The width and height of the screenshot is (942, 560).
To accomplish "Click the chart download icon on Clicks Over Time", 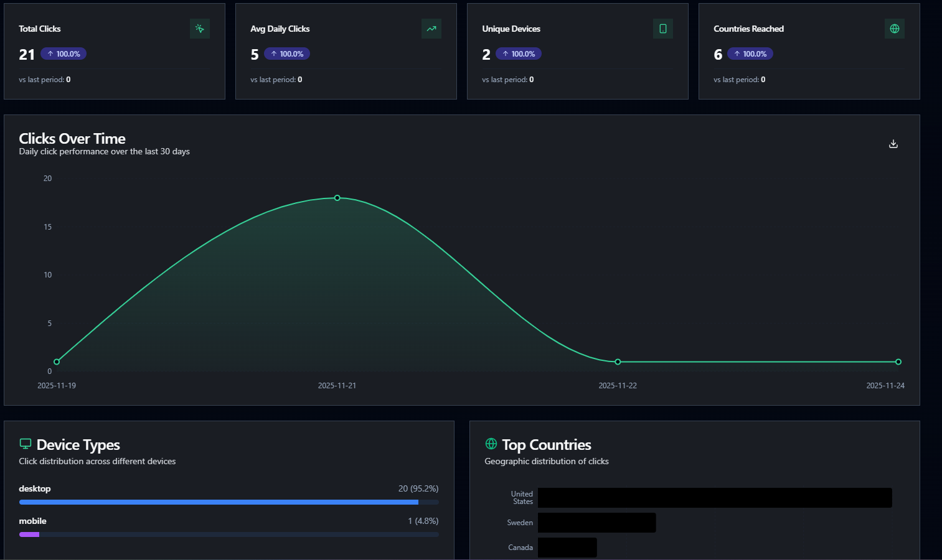I will click(893, 143).
